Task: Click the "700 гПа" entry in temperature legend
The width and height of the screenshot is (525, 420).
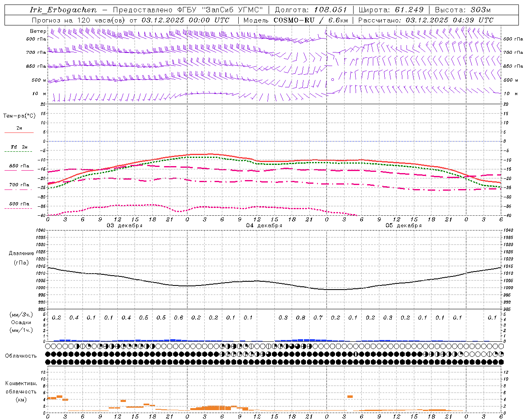Action: pos(19,185)
